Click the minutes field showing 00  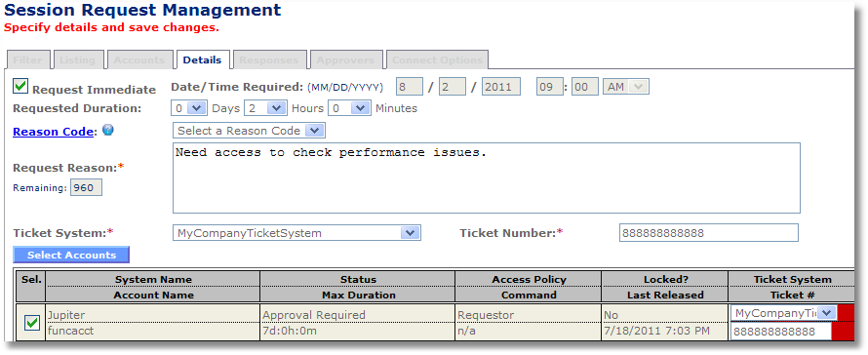coord(584,87)
